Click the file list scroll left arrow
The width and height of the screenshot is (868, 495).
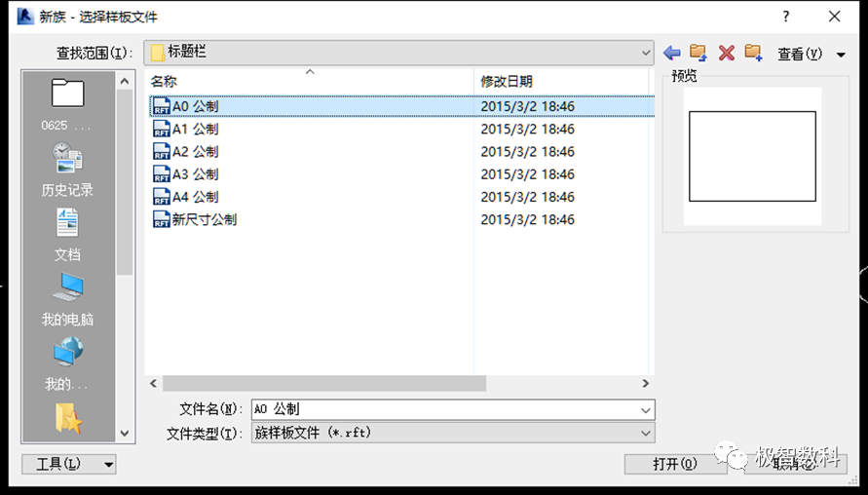(153, 383)
